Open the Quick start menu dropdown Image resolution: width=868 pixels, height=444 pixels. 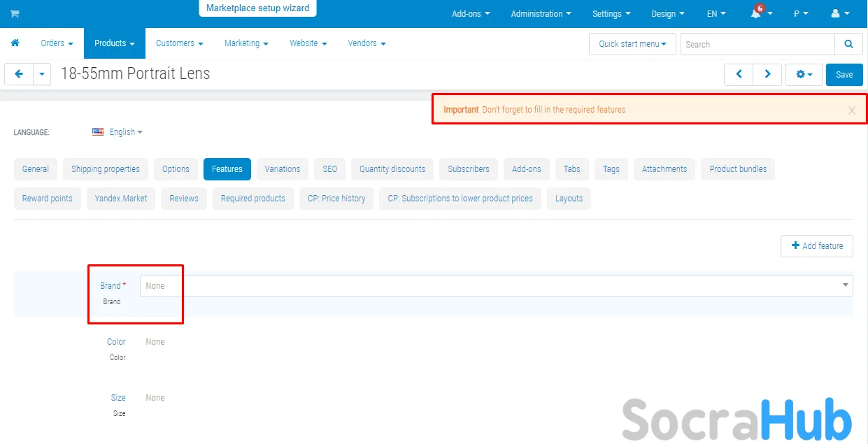tap(632, 44)
